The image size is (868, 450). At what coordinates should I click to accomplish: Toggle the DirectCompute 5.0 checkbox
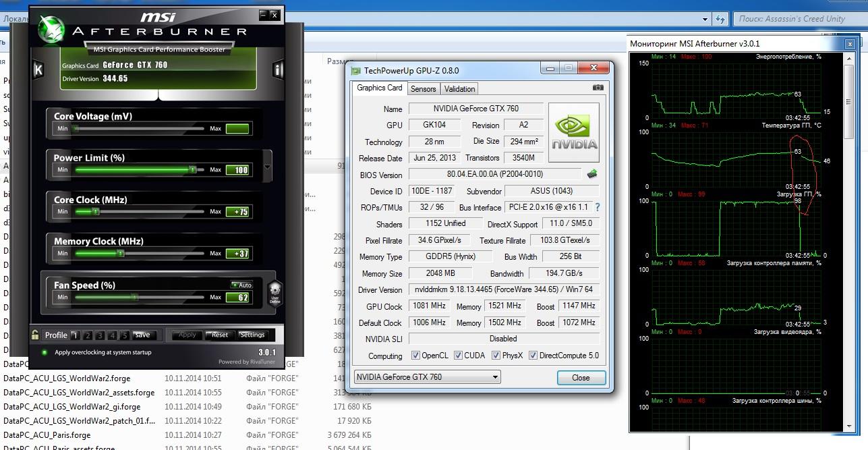point(533,356)
